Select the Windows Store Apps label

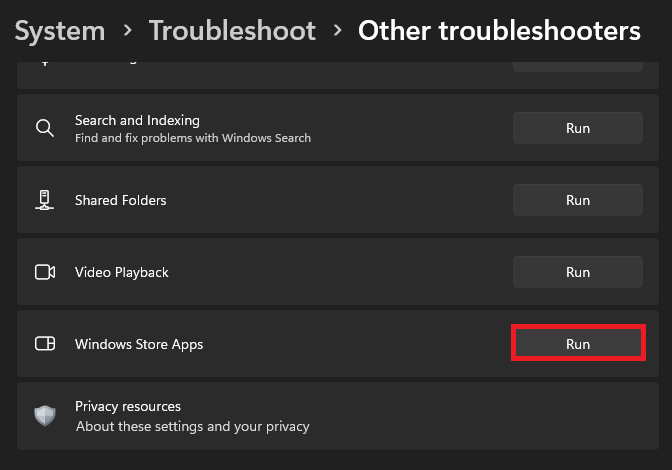139,344
